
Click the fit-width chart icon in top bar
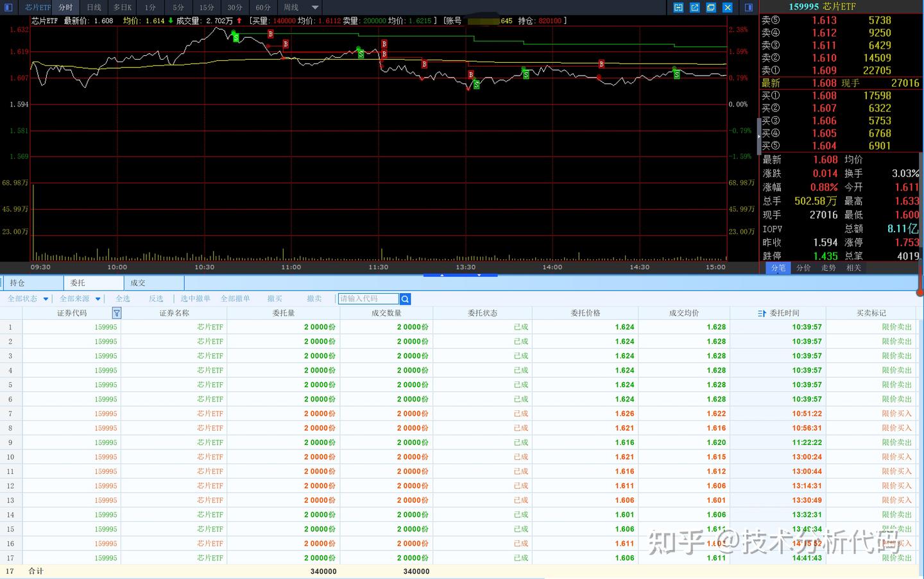click(679, 8)
